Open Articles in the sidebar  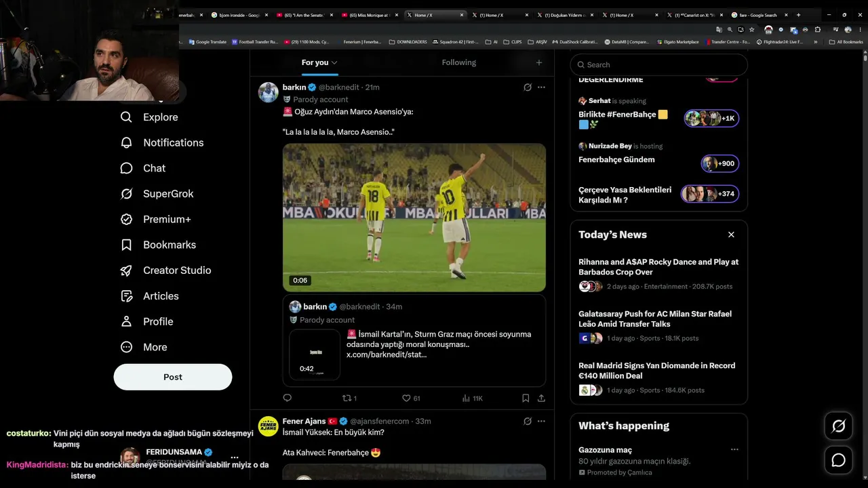tap(149, 296)
